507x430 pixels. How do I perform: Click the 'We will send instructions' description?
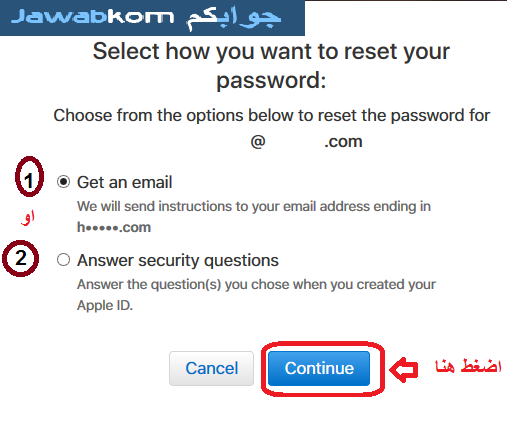click(x=254, y=206)
